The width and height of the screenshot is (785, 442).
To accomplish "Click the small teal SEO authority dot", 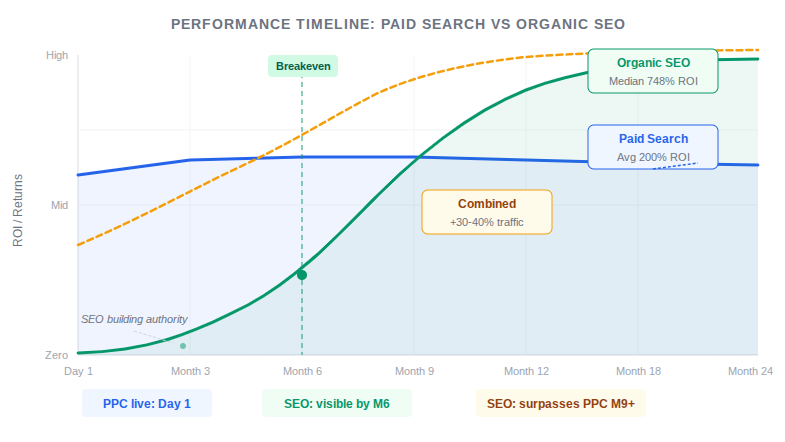I will [x=183, y=346].
